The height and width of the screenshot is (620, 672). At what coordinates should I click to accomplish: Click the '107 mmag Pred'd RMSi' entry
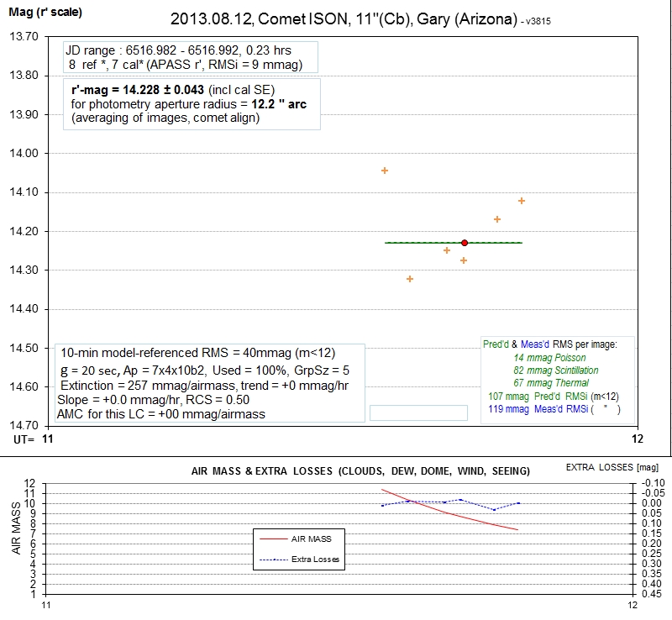pos(554,397)
